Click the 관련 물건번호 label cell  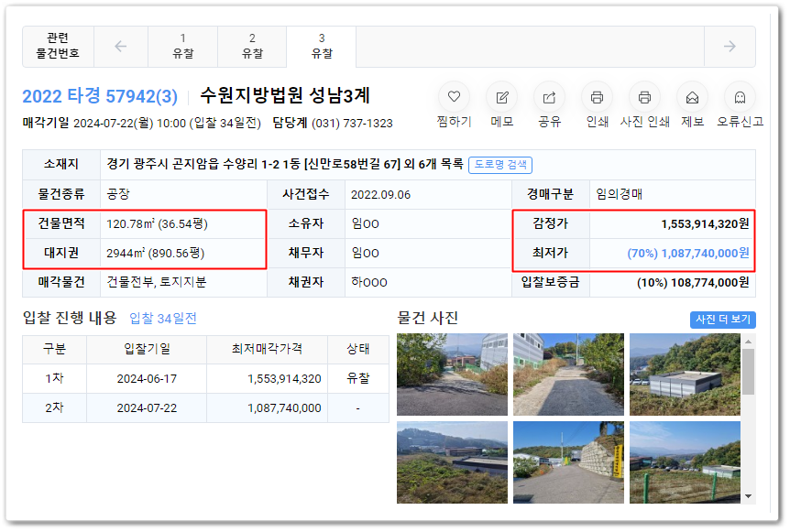coord(58,47)
